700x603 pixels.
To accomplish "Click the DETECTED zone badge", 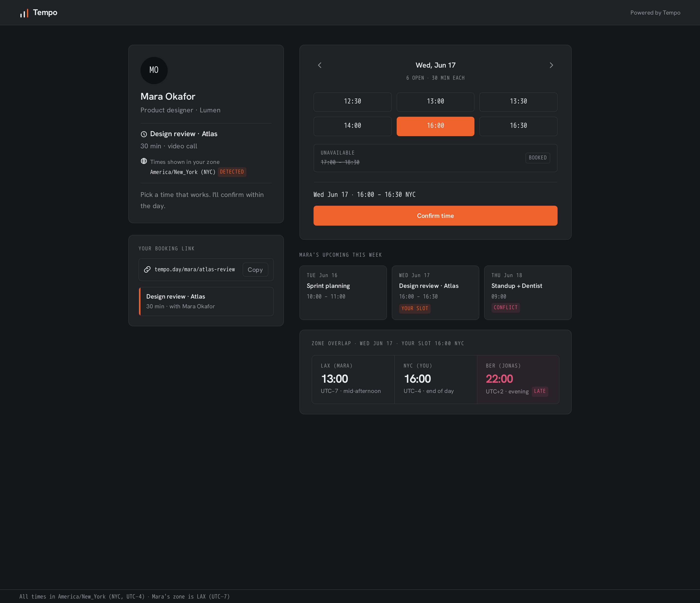I will pos(232,172).
